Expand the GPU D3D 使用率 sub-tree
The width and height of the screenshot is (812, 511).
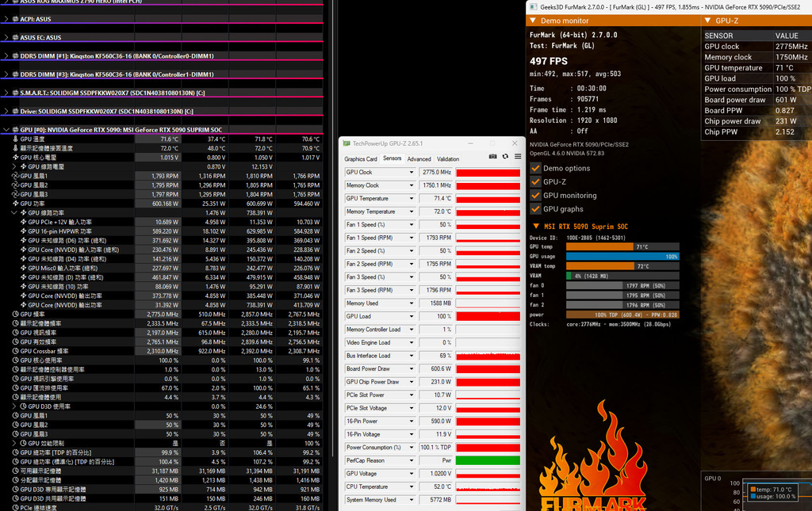click(14, 406)
